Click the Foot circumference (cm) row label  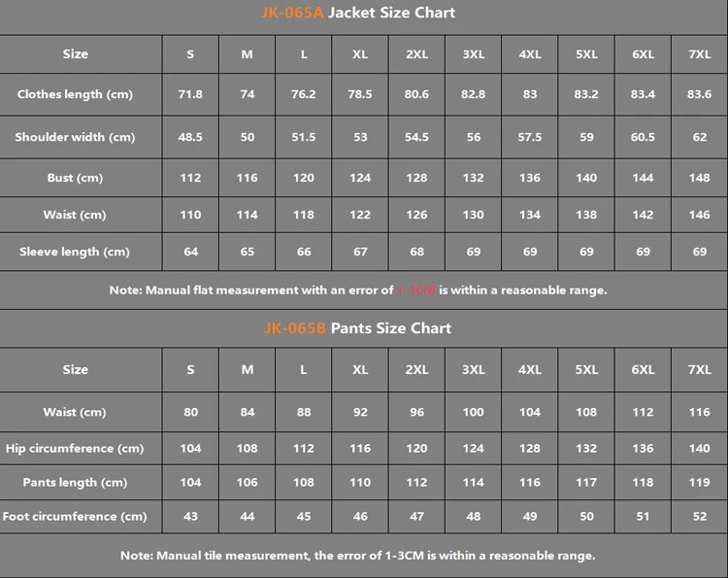pyautogui.click(x=75, y=516)
